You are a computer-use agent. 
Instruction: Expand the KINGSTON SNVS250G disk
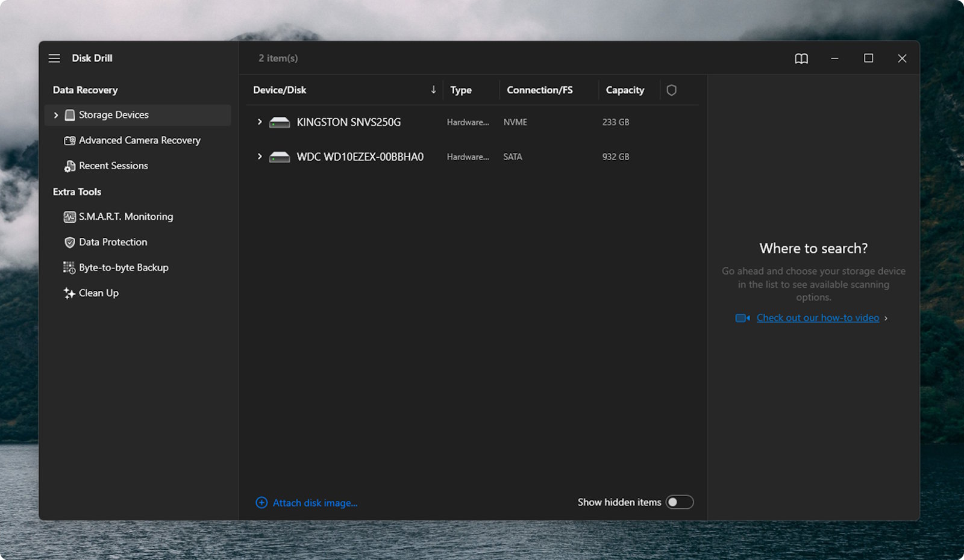click(x=260, y=122)
